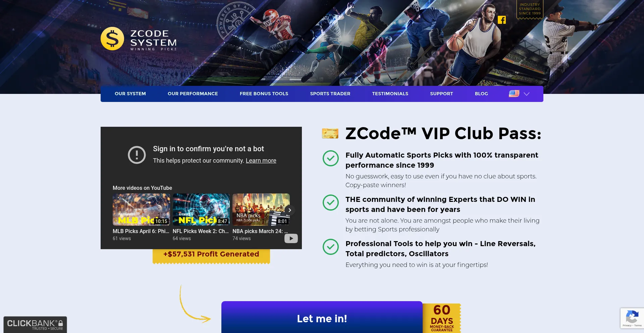644x333 pixels.
Task: Click the exclamation warning icon in video
Action: pyautogui.click(x=137, y=155)
